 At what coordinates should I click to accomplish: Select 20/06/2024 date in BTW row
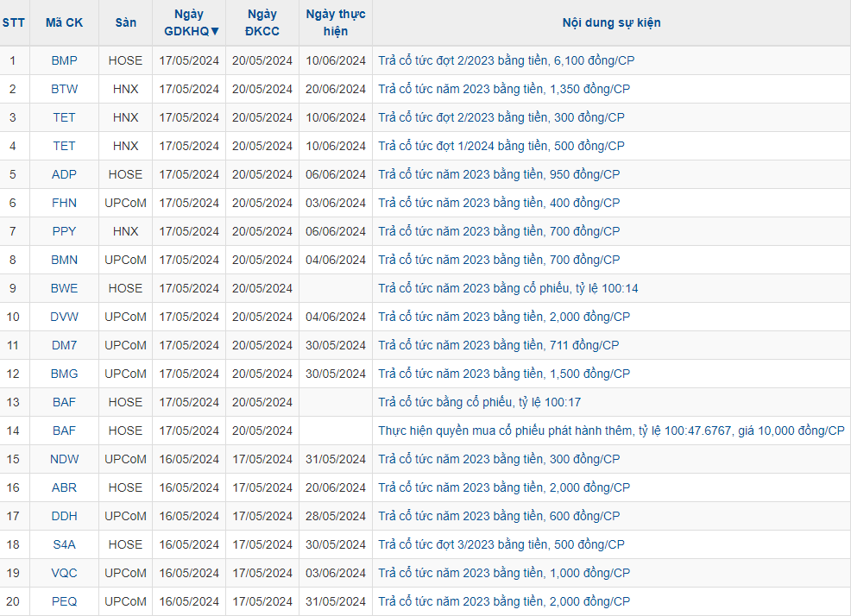pos(336,89)
